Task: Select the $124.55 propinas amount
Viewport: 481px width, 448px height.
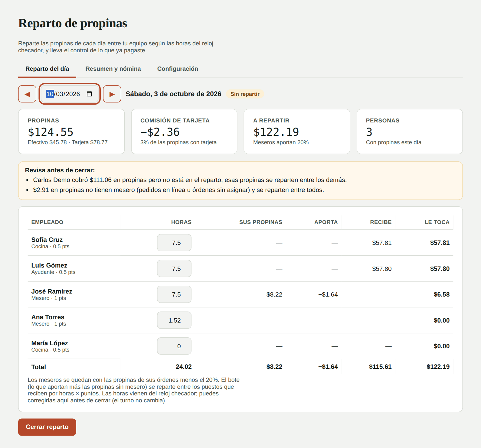Action: point(51,132)
